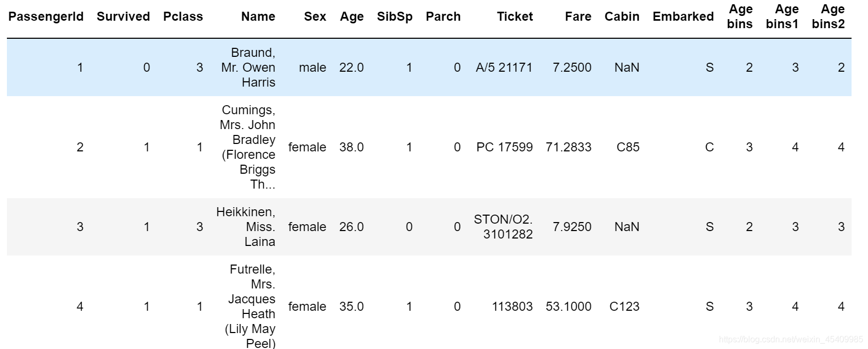Click the Pclass column header
Viewport: 868px width, 349px height.
point(183,16)
